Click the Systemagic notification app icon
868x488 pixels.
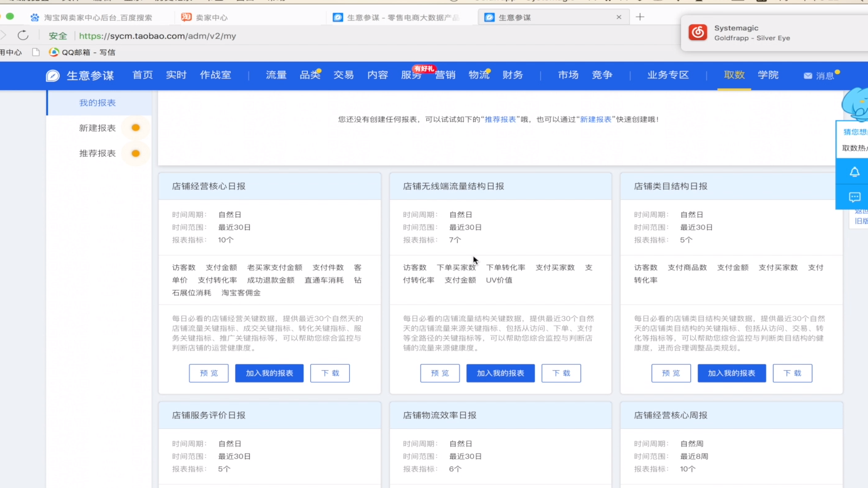698,32
